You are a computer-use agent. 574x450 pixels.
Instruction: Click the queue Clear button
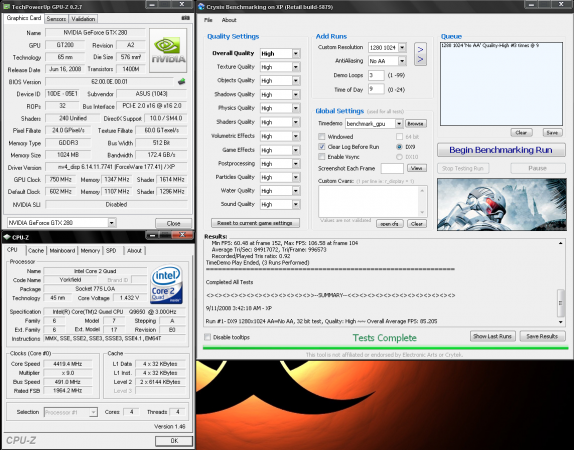521,133
